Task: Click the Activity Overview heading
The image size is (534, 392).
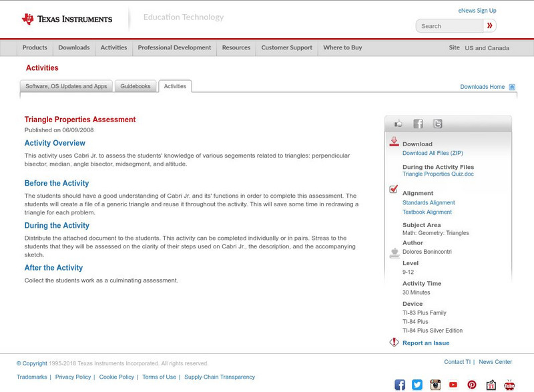Action: pyautogui.click(x=55, y=143)
